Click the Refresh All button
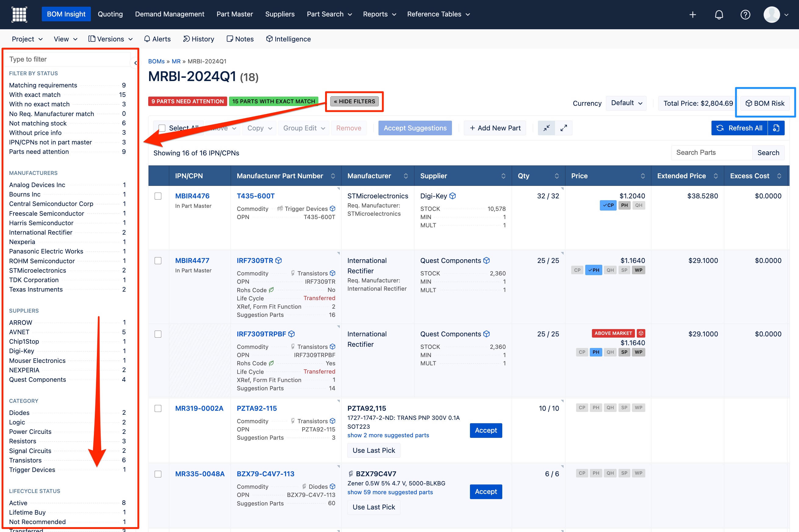This screenshot has height=532, width=799. (739, 128)
